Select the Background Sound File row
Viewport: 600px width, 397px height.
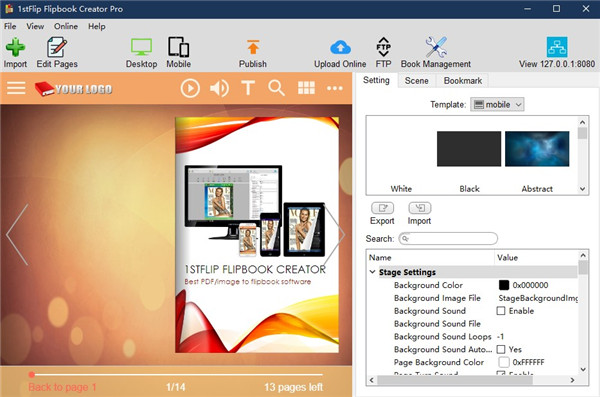[473, 324]
